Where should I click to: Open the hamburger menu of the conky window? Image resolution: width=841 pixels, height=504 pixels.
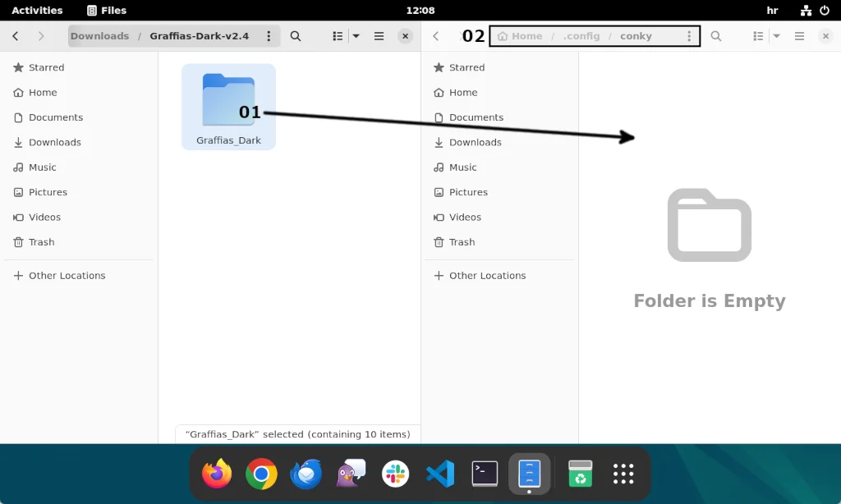799,35
